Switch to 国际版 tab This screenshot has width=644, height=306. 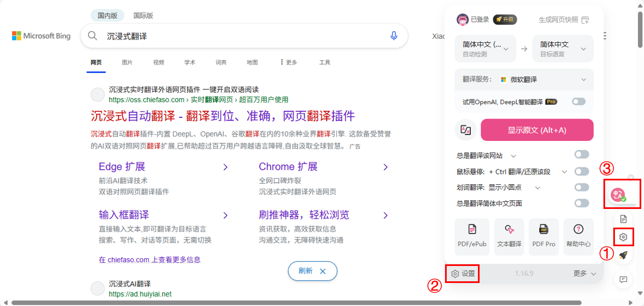tap(143, 15)
